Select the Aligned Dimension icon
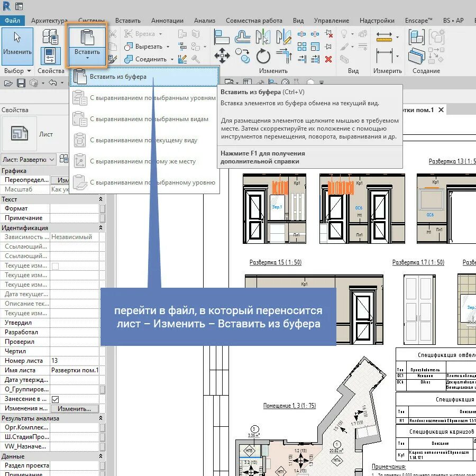This screenshot has width=476, height=476. [384, 56]
